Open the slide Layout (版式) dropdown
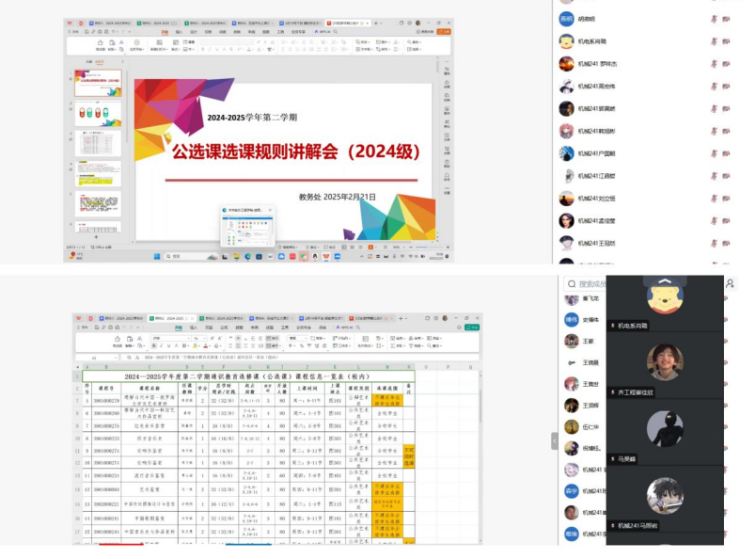The image size is (756, 559). [x=176, y=49]
